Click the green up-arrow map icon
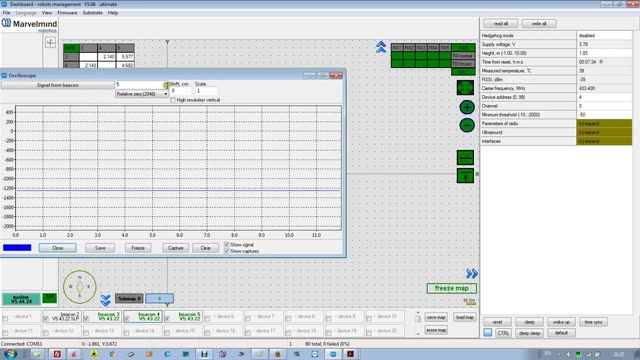Image resolution: width=640 pixels, height=360 pixels. [465, 176]
